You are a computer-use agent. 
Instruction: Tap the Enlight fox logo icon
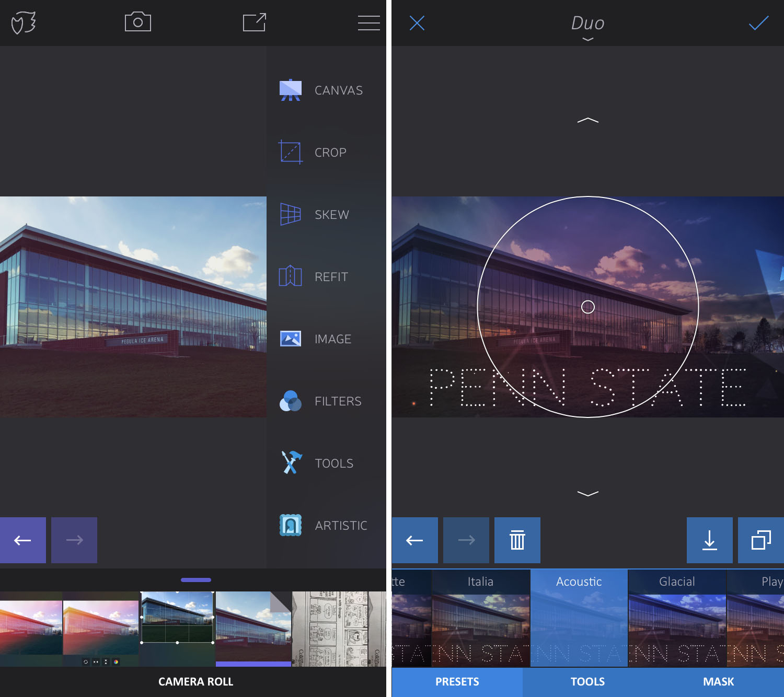point(24,23)
